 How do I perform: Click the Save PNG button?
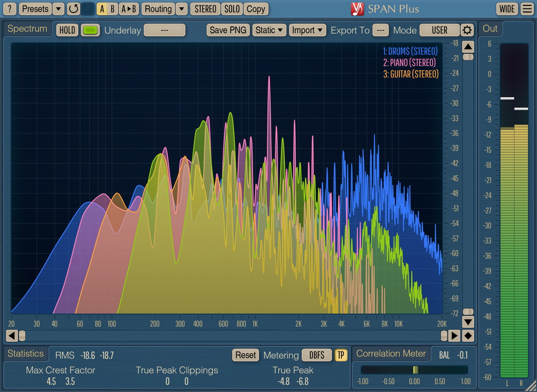click(228, 30)
